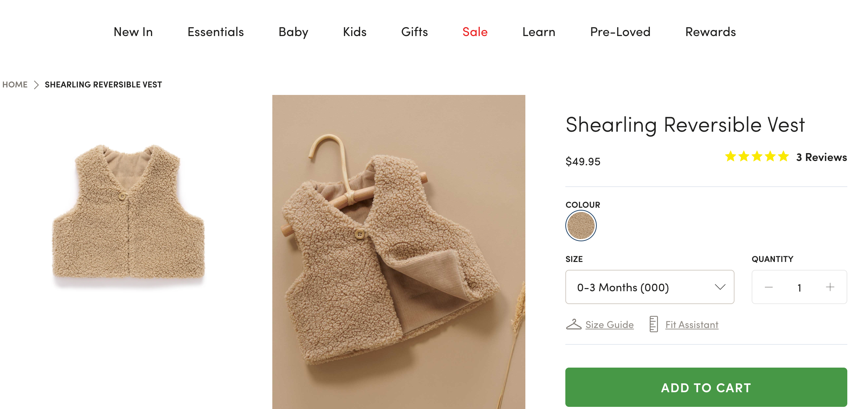Open the Size Guide link
Screen dimensions: 868x409
[x=609, y=325]
